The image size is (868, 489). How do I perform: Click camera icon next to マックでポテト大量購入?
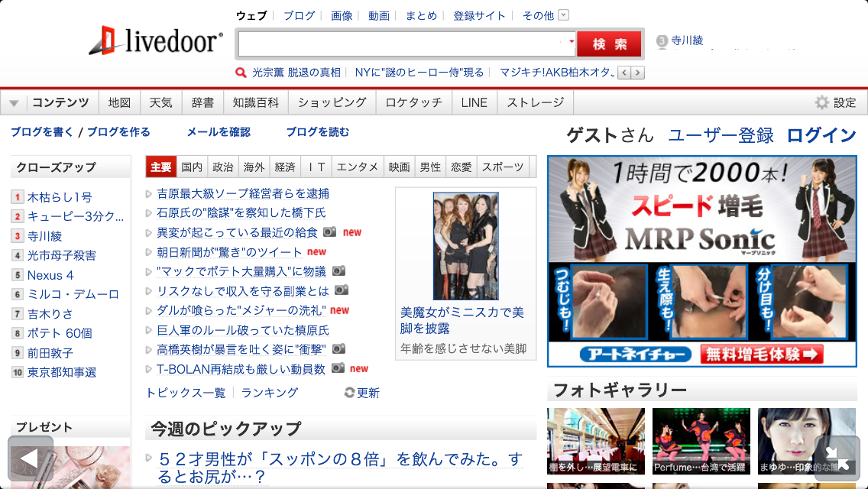click(338, 270)
